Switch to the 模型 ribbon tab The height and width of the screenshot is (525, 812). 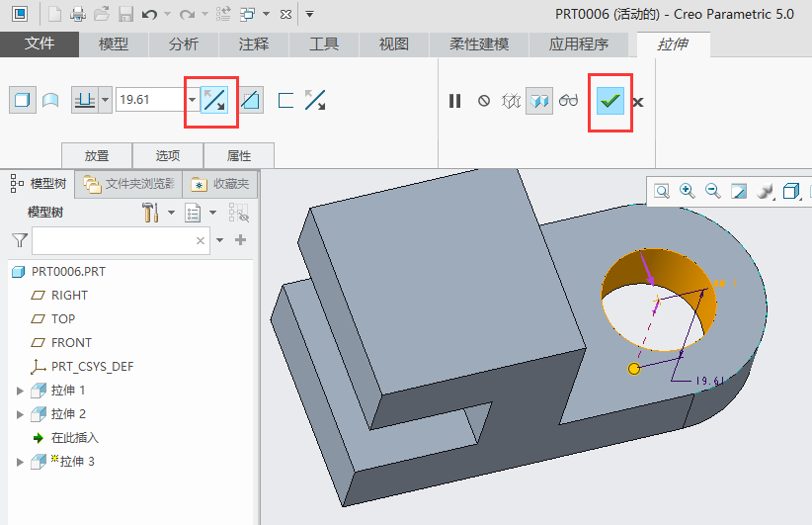point(114,44)
